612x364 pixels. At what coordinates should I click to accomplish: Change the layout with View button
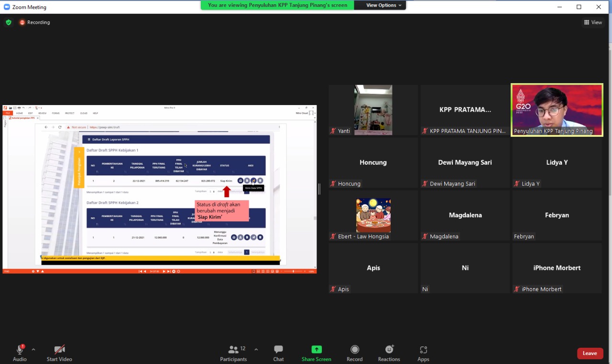click(x=593, y=22)
